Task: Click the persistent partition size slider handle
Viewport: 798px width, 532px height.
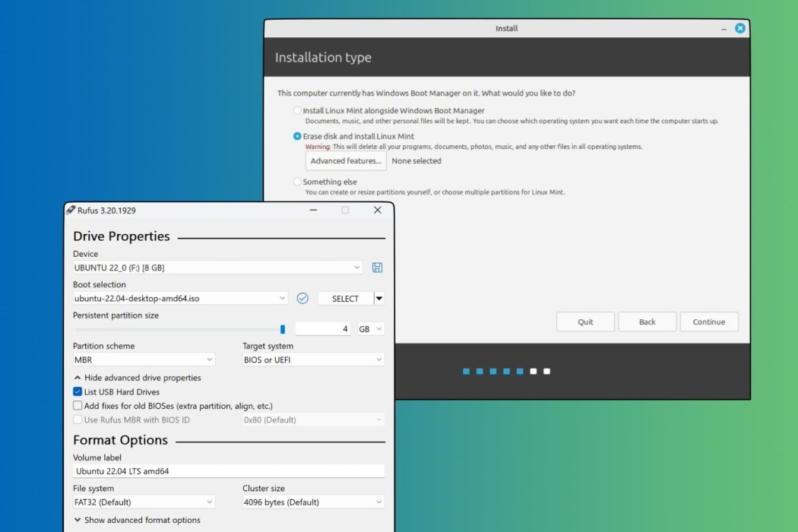Action: (283, 329)
